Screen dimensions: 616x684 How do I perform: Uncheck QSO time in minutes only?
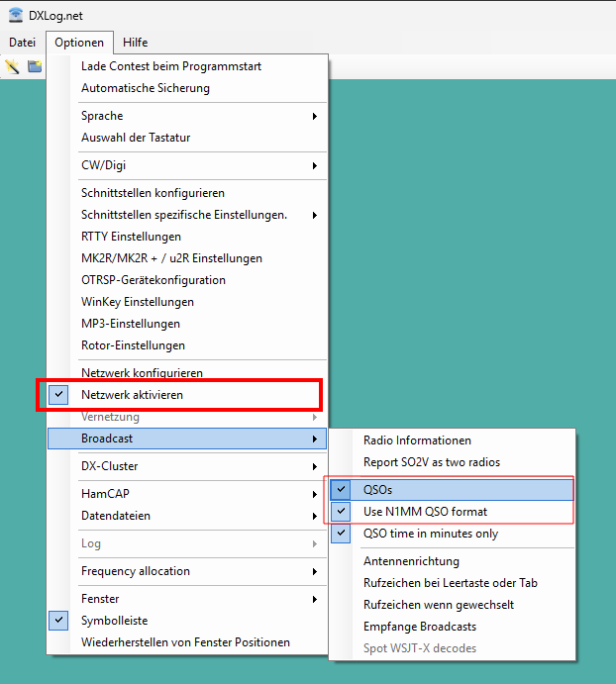coord(430,534)
